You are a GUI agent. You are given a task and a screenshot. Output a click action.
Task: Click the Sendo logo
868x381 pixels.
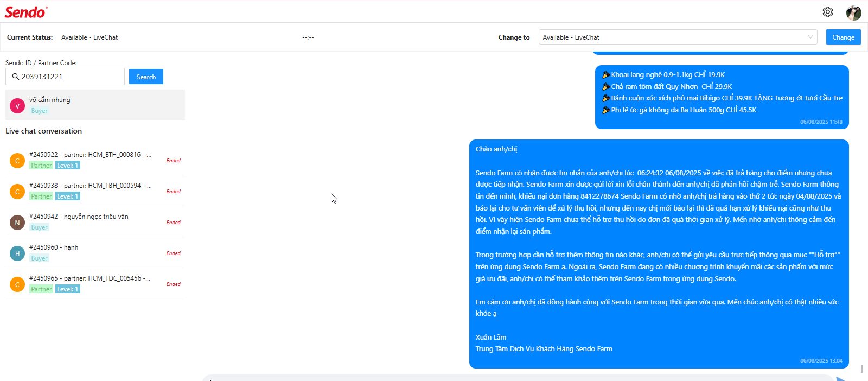pyautogui.click(x=26, y=12)
